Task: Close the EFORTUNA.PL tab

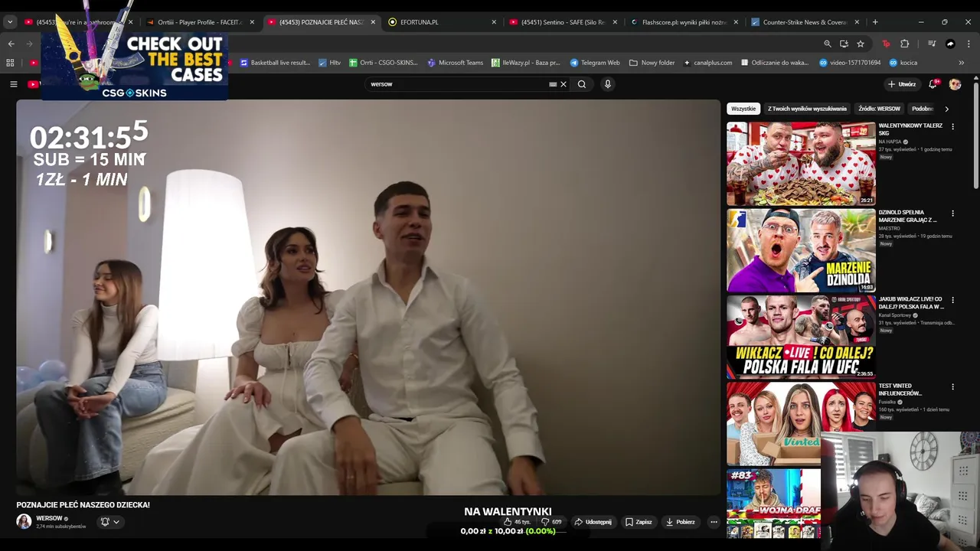Action: coord(494,22)
